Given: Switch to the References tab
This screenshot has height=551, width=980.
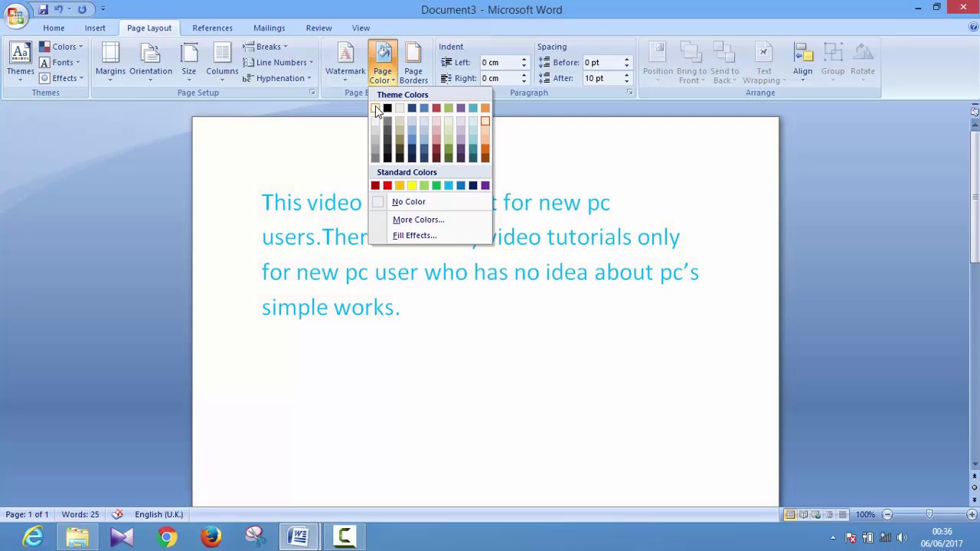Looking at the screenshot, I should click(x=212, y=28).
